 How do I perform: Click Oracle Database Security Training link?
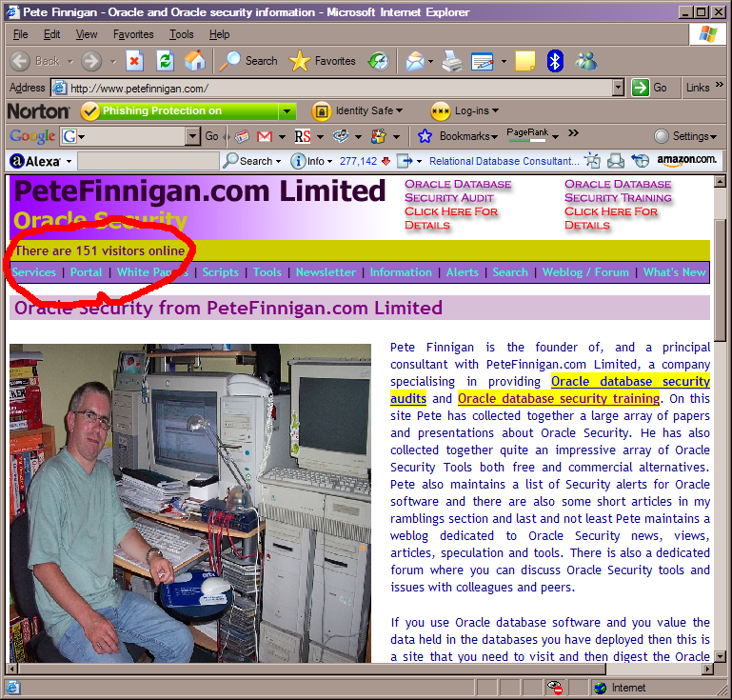click(618, 205)
